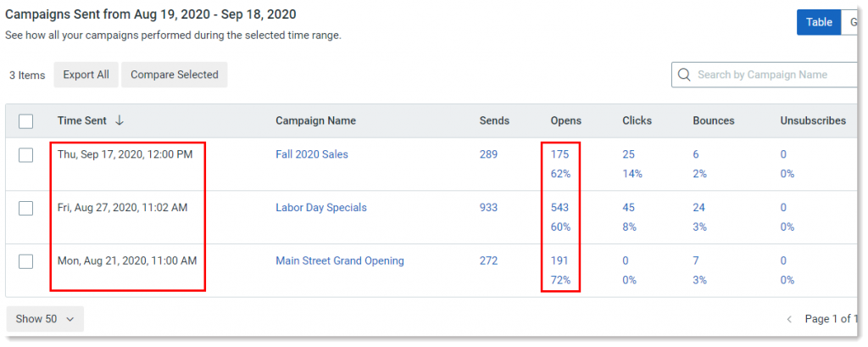Select all campaigns header checkbox
The width and height of the screenshot is (868, 347).
pyautogui.click(x=25, y=120)
